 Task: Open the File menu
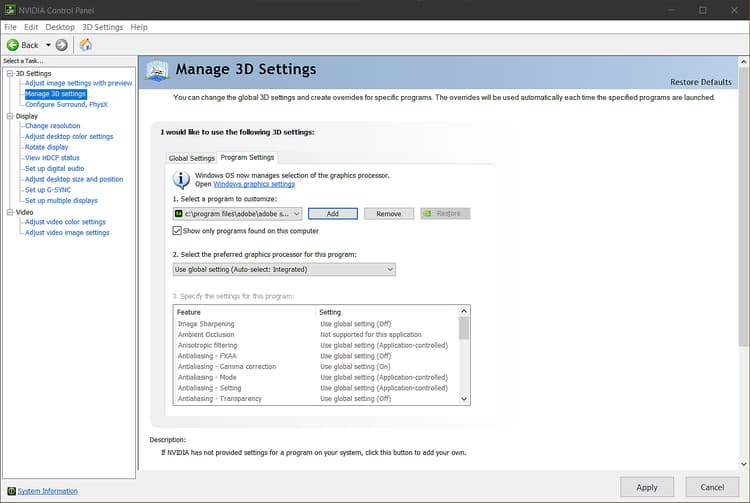[10, 27]
